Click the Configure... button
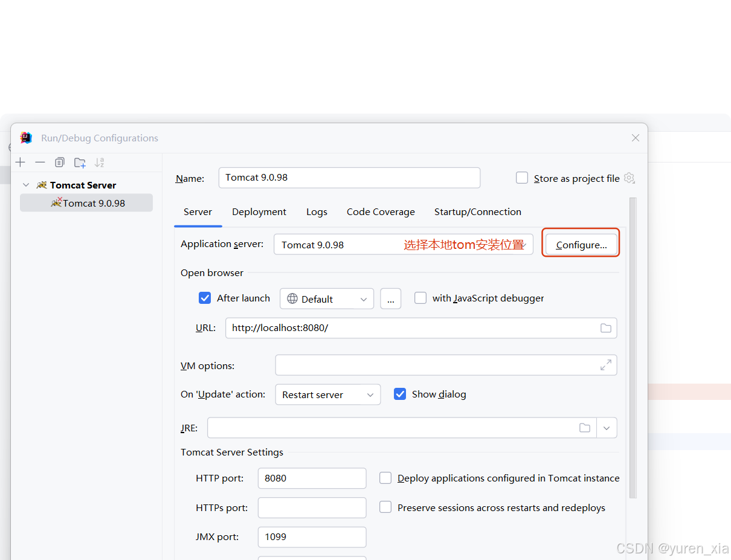 (x=581, y=245)
